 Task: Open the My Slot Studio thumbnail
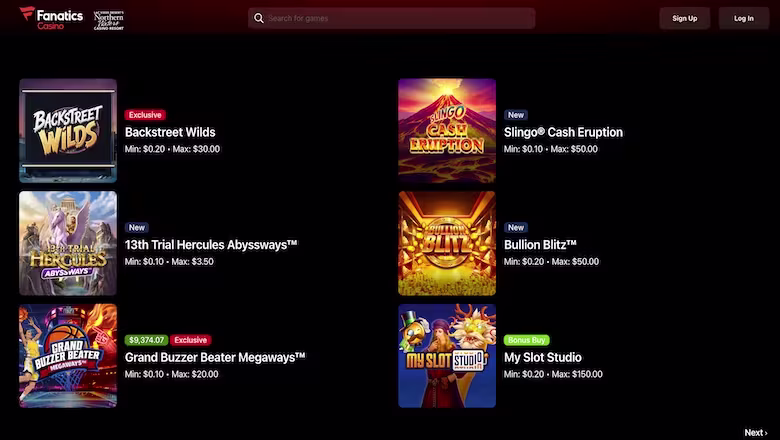point(447,356)
